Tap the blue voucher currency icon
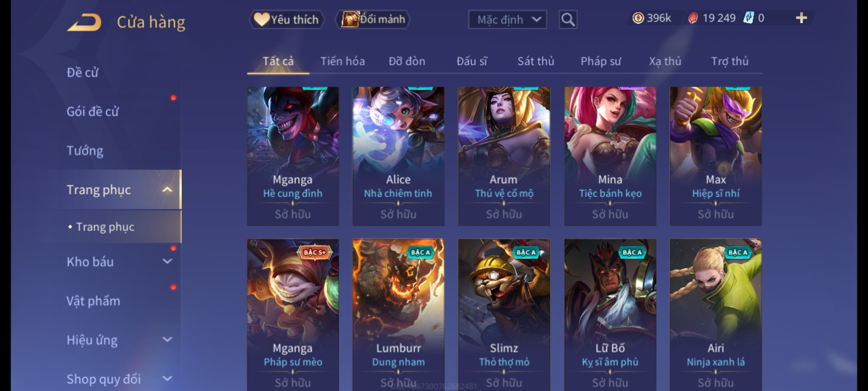The width and height of the screenshot is (868, 391). pyautogui.click(x=748, y=18)
